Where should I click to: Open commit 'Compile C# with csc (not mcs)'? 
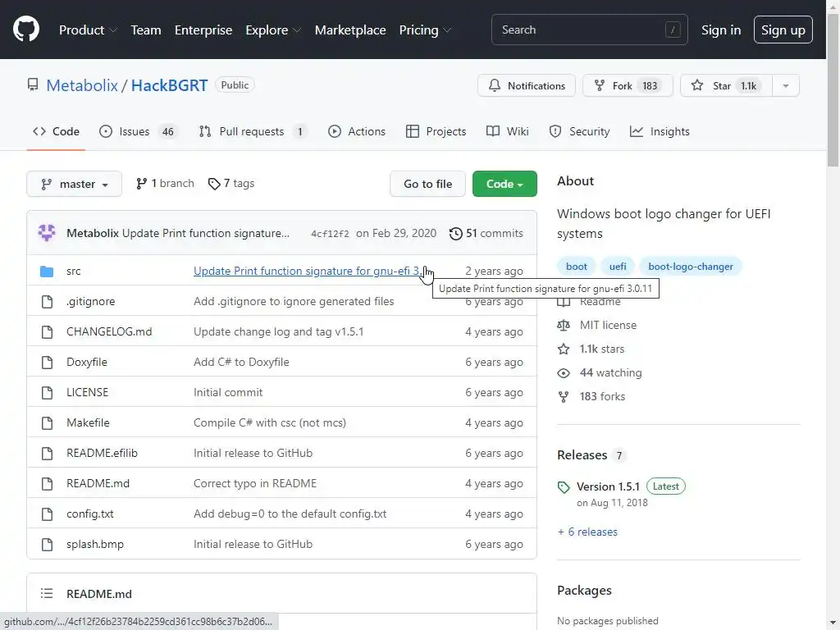pyautogui.click(x=269, y=422)
